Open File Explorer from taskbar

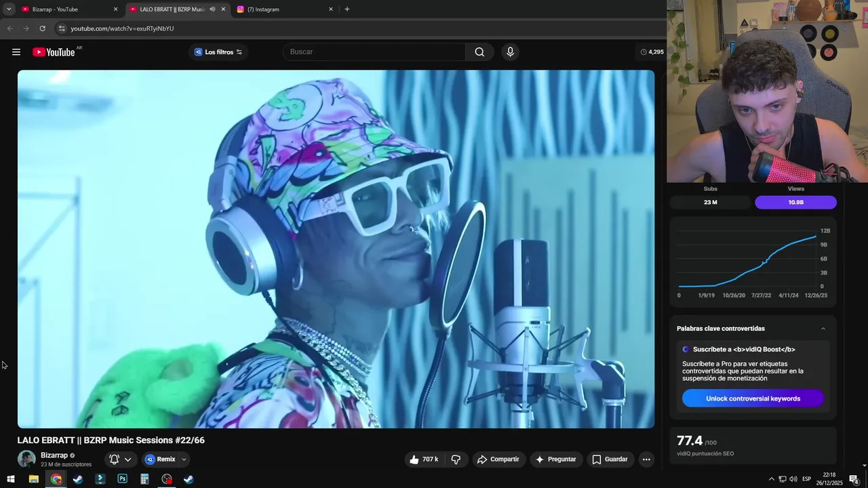(33, 479)
